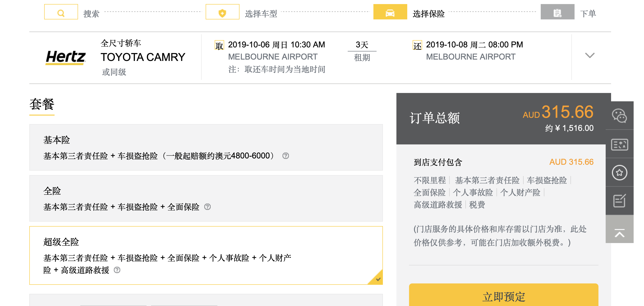Go to 搜索 step
This screenshot has width=644, height=306.
[91, 14]
